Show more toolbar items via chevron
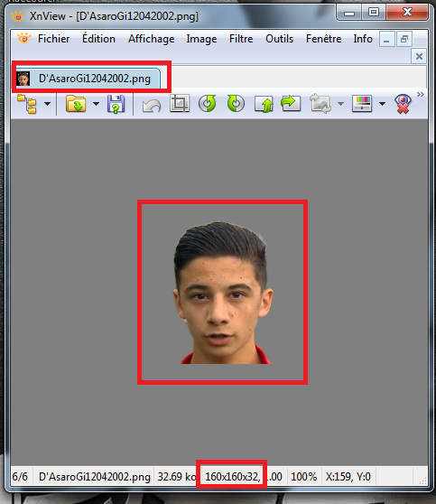This screenshot has width=436, height=504. coord(421,95)
